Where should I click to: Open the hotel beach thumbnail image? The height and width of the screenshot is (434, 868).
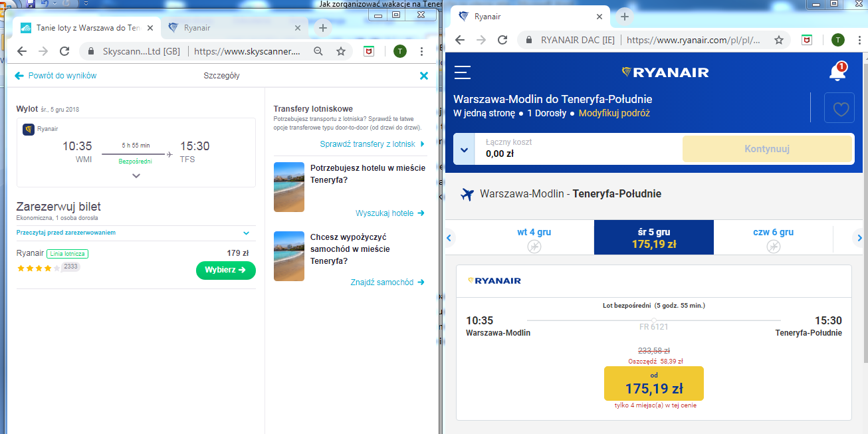pos(289,187)
